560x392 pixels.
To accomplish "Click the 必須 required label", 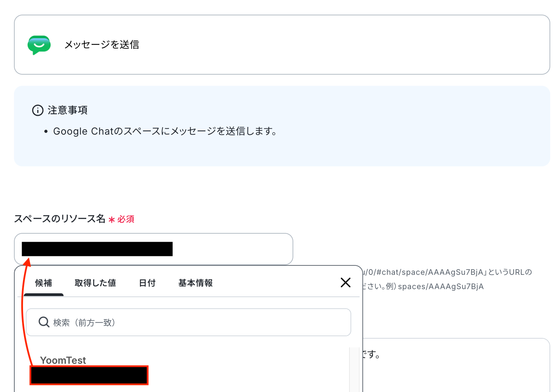I will [126, 219].
